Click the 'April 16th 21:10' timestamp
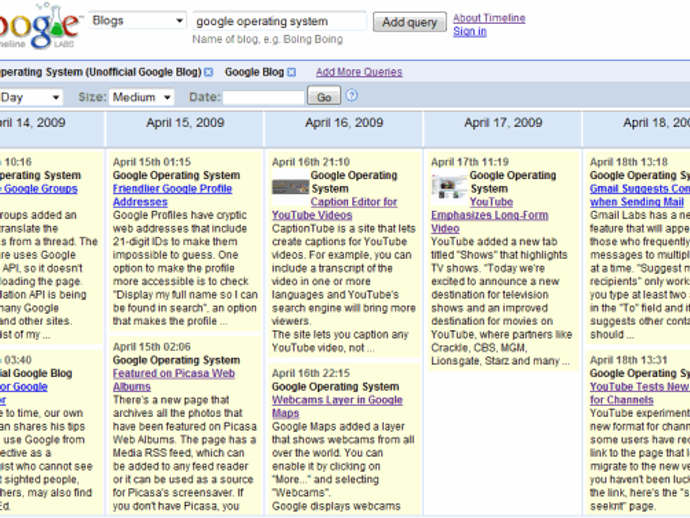690x518 pixels. (311, 162)
